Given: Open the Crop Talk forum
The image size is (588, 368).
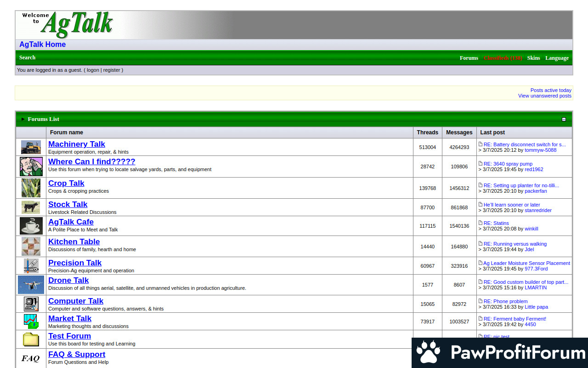Looking at the screenshot, I should pyautogui.click(x=66, y=183).
